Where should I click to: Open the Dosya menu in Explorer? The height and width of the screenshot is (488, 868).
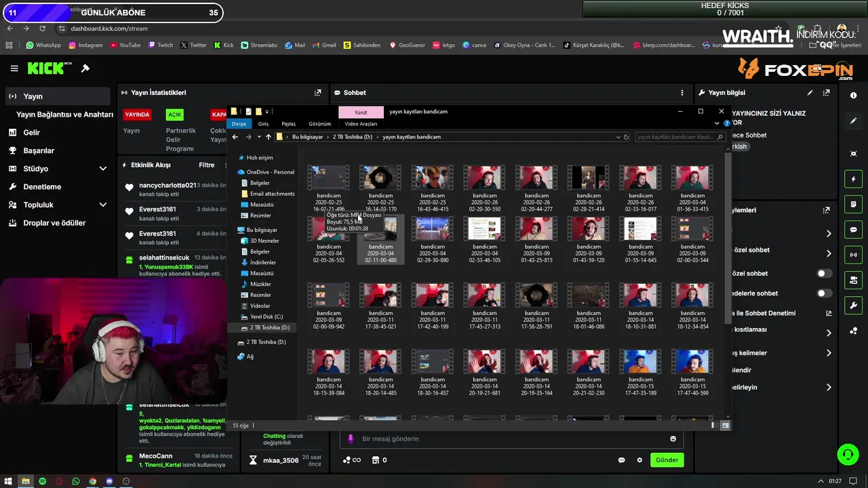point(239,124)
